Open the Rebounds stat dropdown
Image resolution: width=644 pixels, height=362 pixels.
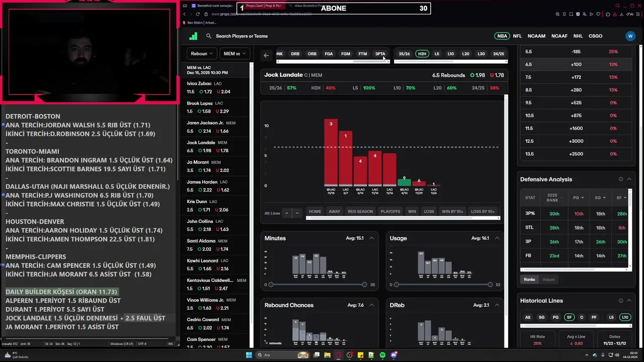(202, 54)
